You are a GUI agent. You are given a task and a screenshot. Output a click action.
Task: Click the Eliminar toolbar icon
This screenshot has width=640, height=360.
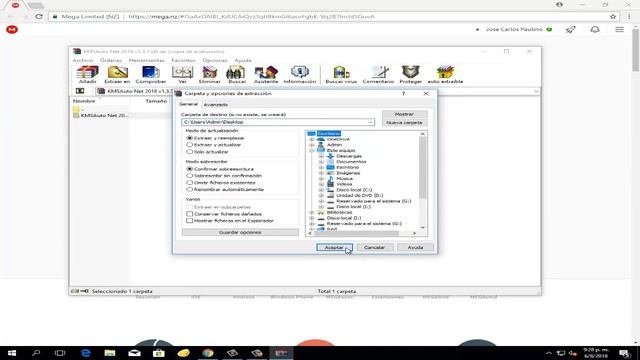pos(209,74)
